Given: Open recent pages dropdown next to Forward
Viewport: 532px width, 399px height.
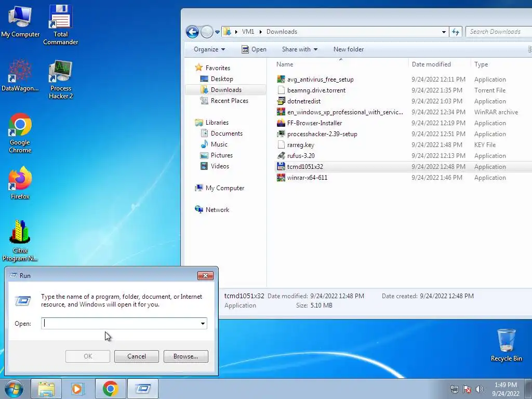Looking at the screenshot, I should tap(218, 32).
